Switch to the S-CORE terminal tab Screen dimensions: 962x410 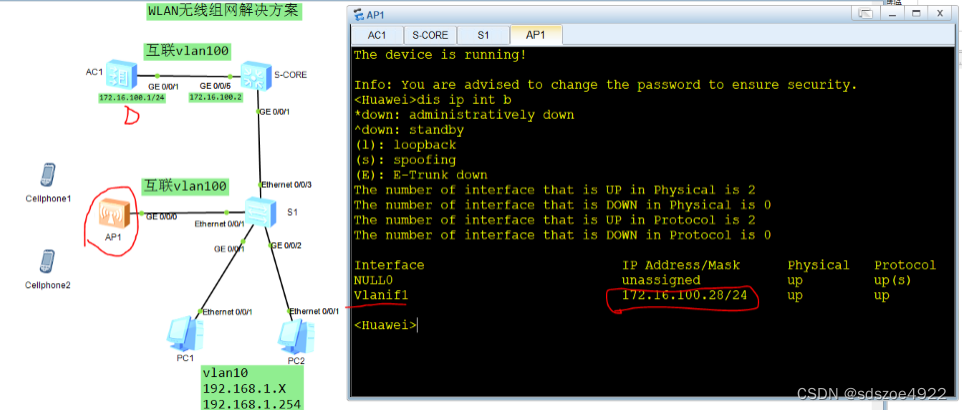click(430, 35)
